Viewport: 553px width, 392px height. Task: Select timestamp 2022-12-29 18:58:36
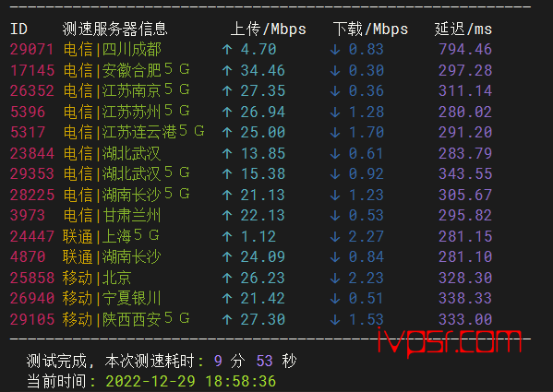[x=191, y=382]
